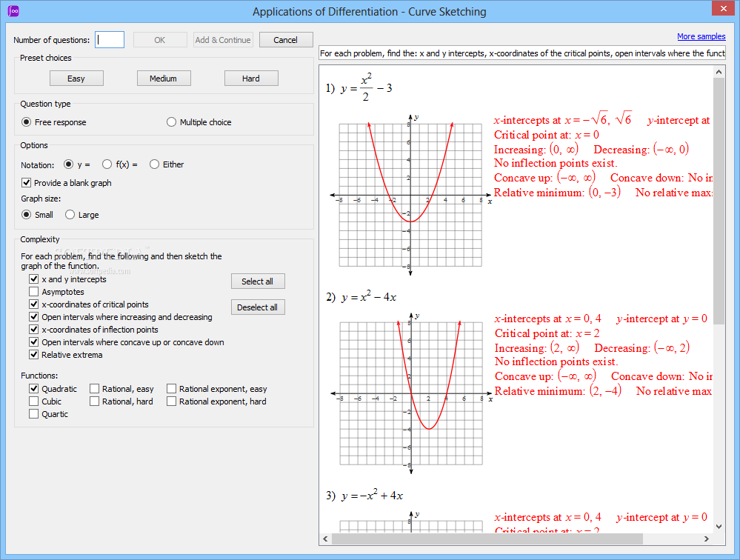Screen dimensions: 740x560
Task: Click the down arrow of the preview vertical scrollbar
Action: click(719, 527)
